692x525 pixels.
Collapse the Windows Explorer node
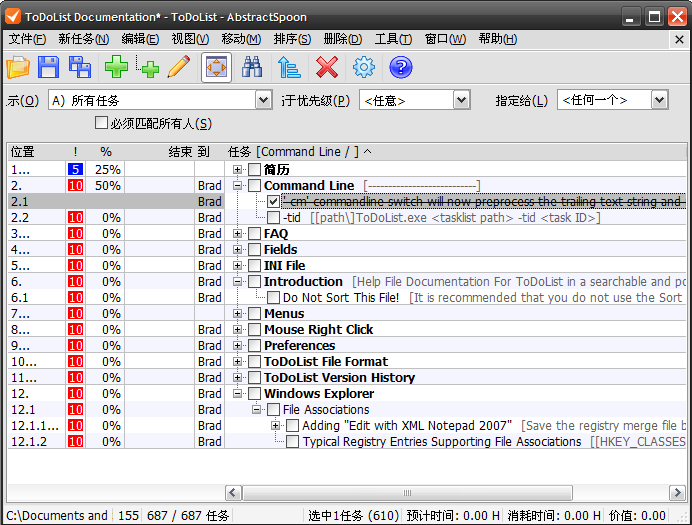tap(237, 394)
